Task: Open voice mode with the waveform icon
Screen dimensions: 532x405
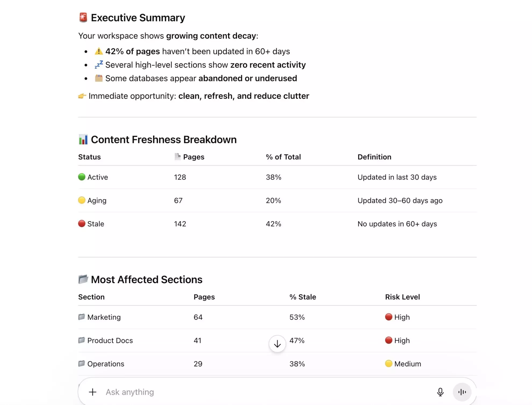Action: (462, 392)
